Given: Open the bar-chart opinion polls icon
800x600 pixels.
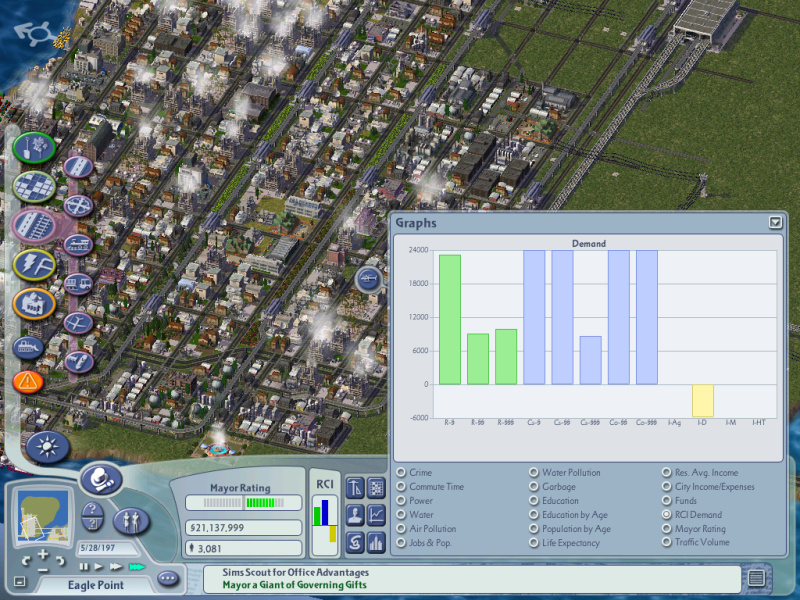Looking at the screenshot, I should (376, 542).
